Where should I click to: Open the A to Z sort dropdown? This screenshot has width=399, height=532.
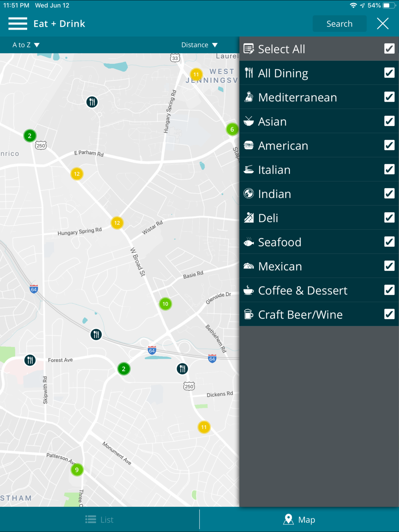tap(26, 45)
